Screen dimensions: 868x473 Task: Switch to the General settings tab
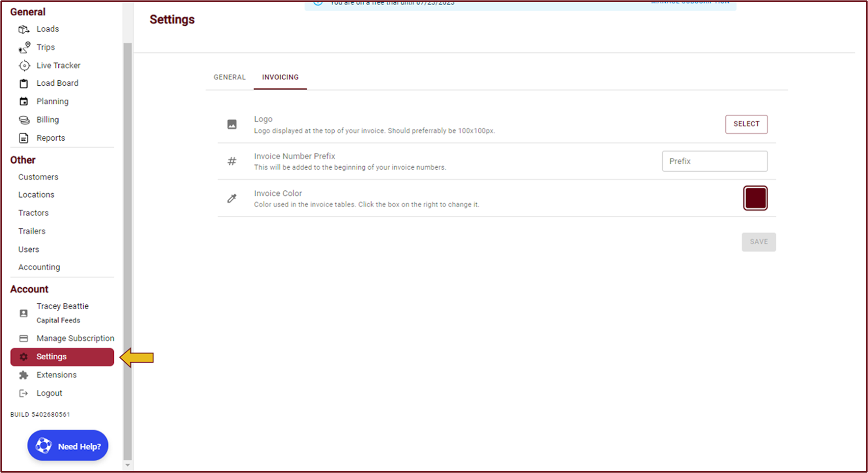pyautogui.click(x=229, y=77)
